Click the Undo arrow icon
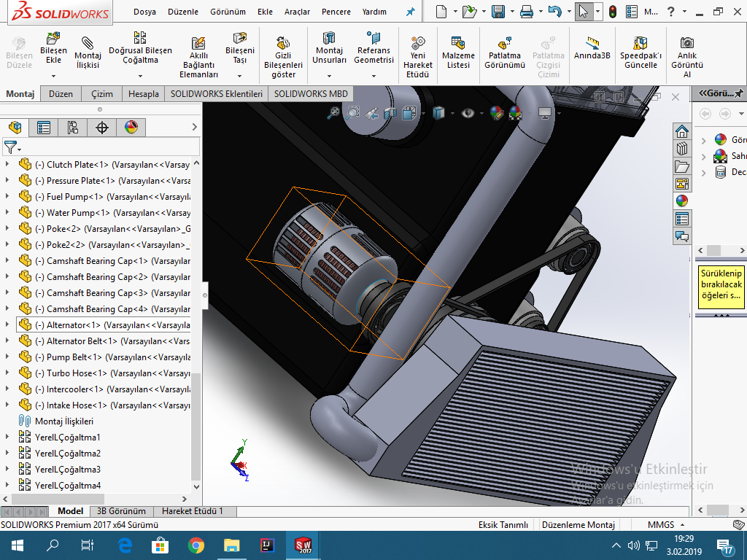The height and width of the screenshot is (560, 747). point(555,12)
